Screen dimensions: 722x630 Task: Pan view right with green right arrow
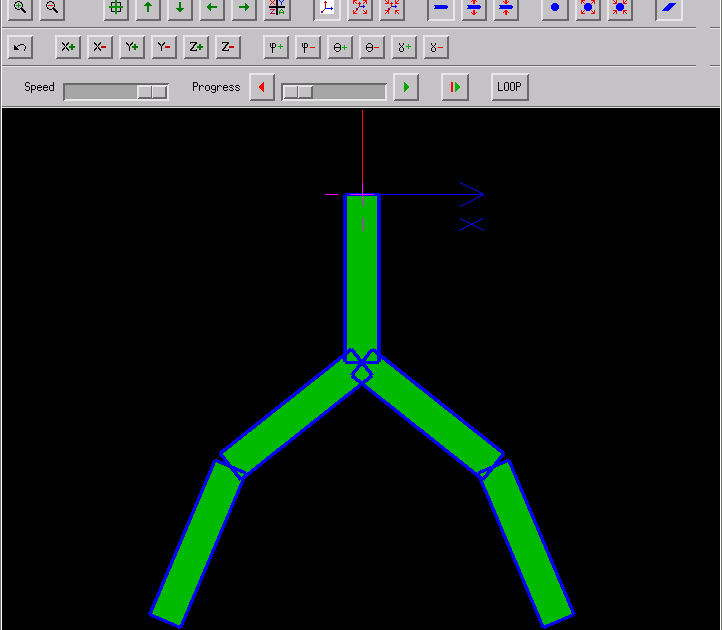click(244, 8)
